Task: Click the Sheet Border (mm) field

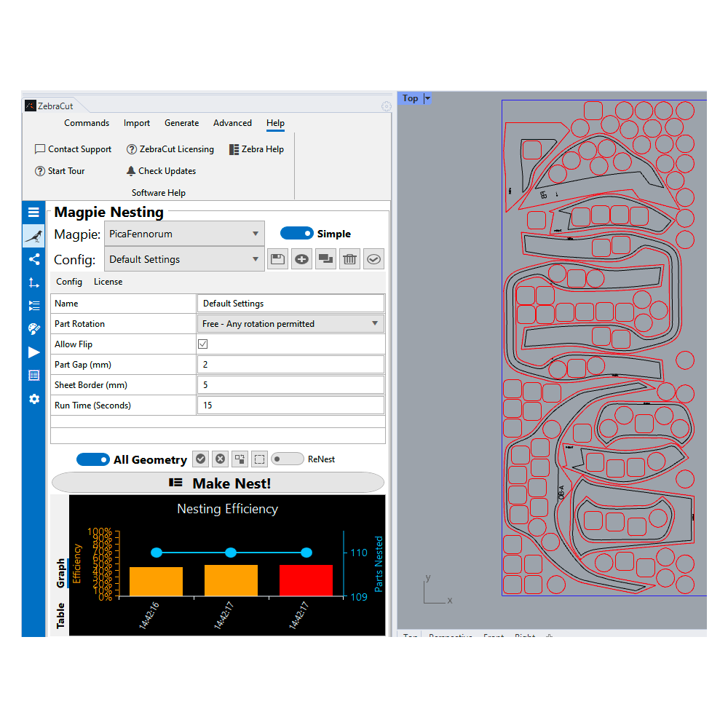Action: click(x=290, y=385)
